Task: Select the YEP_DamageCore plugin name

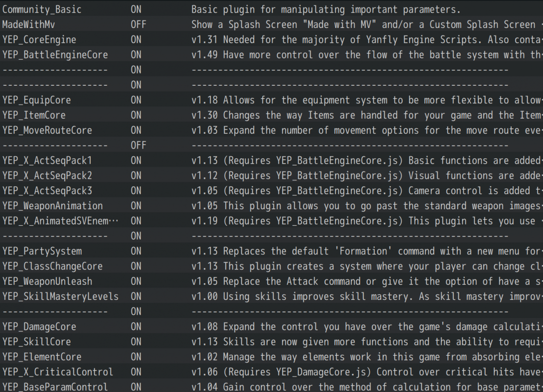Action: click(39, 327)
